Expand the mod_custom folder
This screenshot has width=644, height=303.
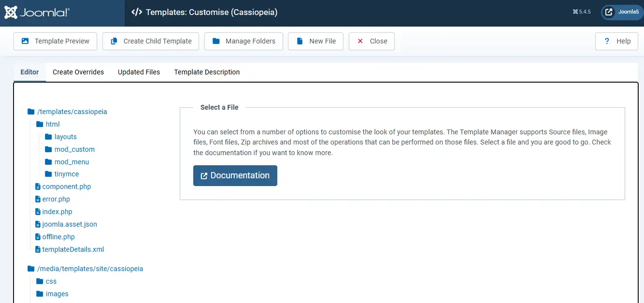point(74,149)
